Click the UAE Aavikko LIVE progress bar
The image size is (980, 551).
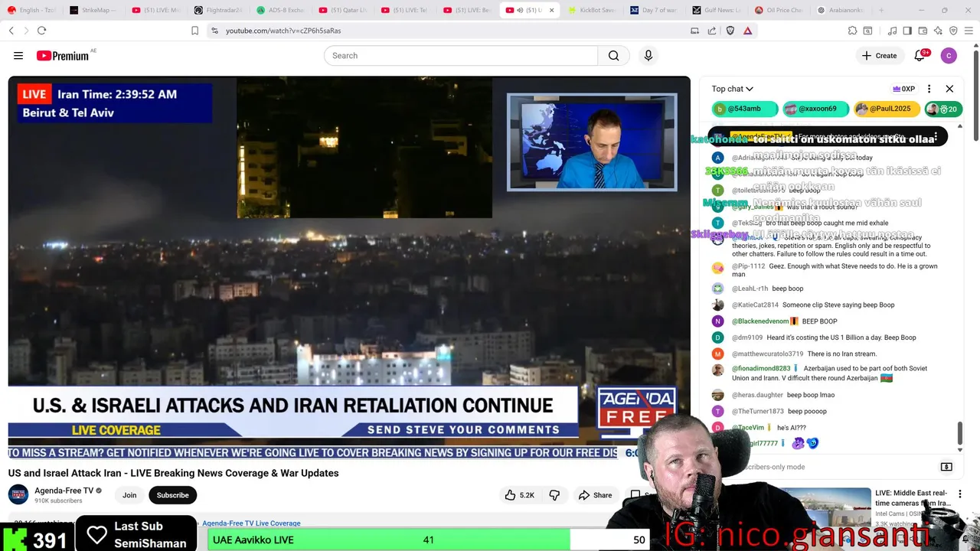428,540
